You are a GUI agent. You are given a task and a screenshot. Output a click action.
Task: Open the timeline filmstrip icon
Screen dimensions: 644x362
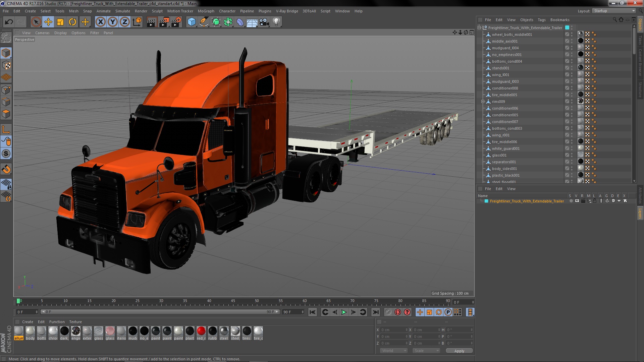(x=470, y=312)
